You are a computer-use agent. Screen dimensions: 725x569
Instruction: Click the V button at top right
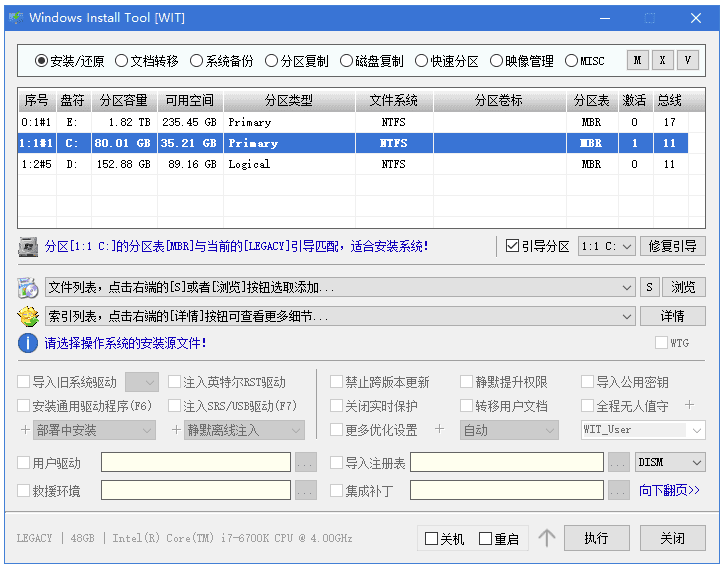click(687, 60)
